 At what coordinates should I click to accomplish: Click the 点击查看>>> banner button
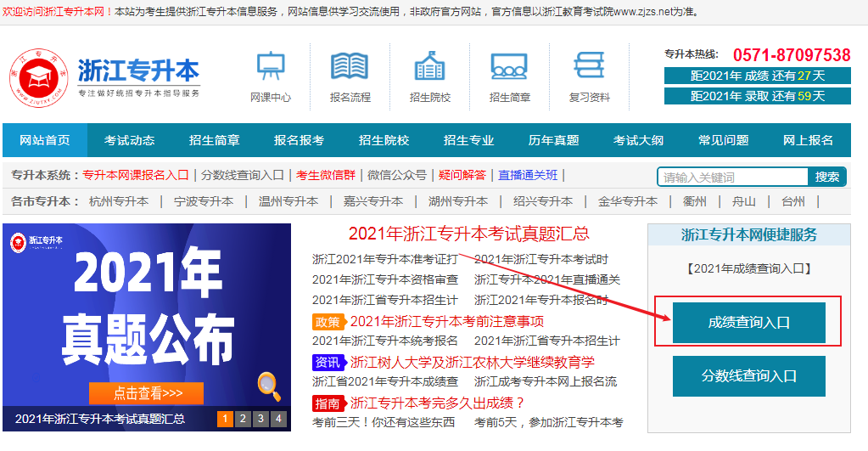pos(146,393)
